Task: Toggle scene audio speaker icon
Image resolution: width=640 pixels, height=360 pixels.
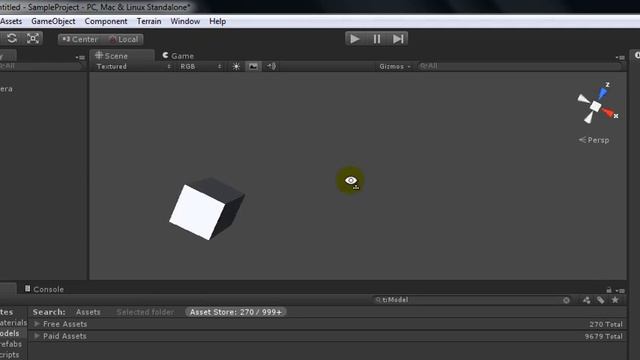Action: 271,66
